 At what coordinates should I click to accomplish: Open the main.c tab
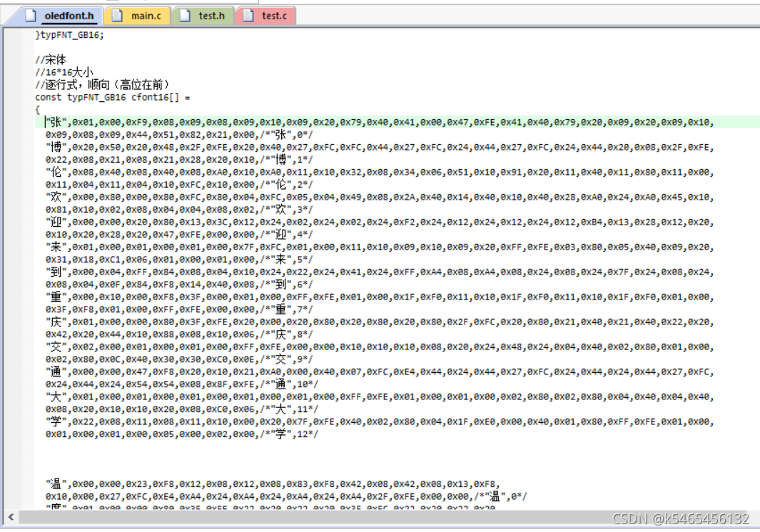coord(137,16)
